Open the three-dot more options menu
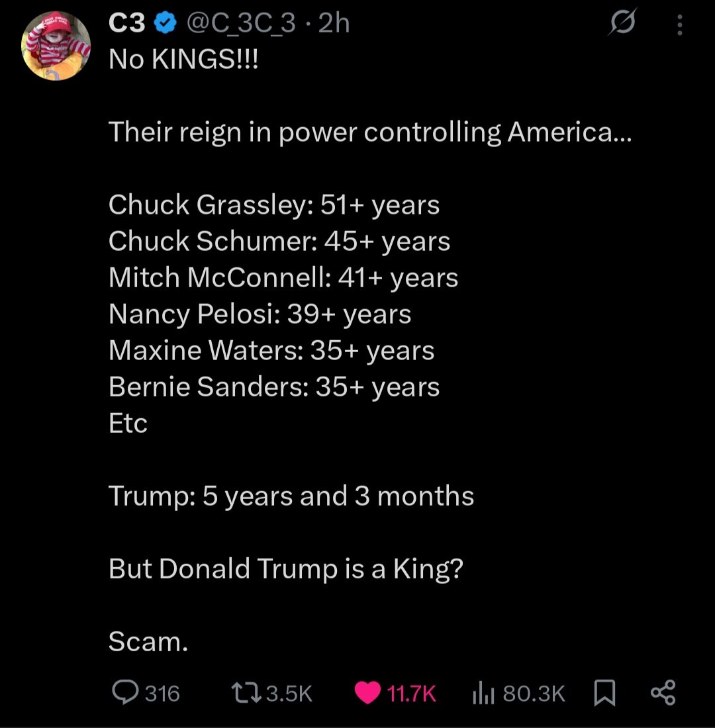Screen dimensions: 715x728 [x=679, y=26]
